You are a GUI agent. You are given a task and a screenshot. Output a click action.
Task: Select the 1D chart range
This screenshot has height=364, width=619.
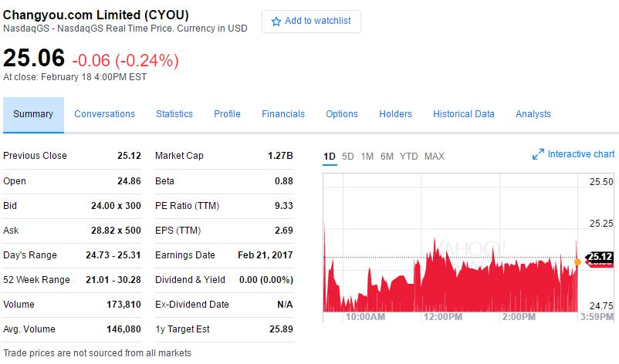click(x=330, y=157)
